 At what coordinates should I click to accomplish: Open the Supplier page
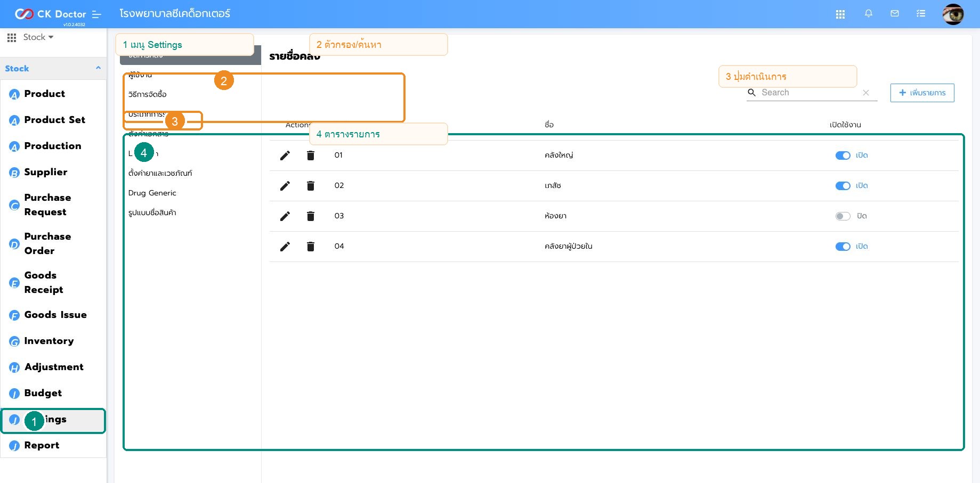pos(46,172)
